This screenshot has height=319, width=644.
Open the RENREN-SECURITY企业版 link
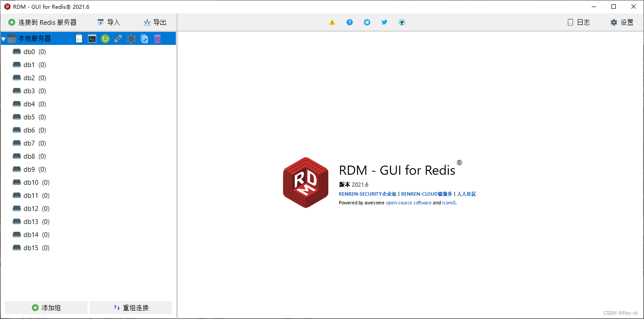coord(368,194)
